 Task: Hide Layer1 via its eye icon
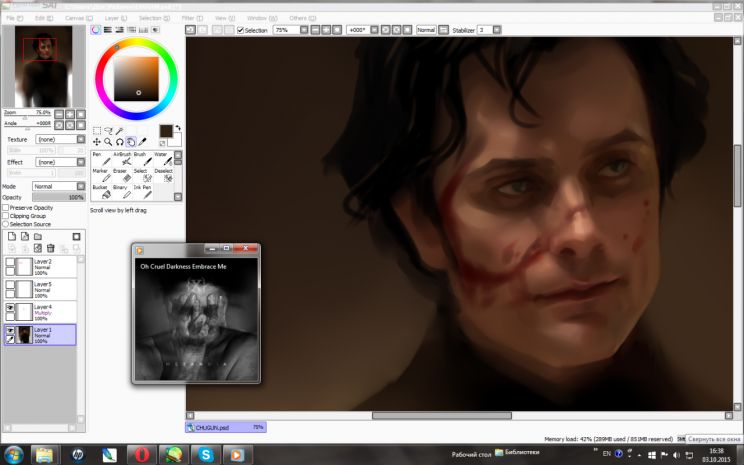[x=10, y=330]
